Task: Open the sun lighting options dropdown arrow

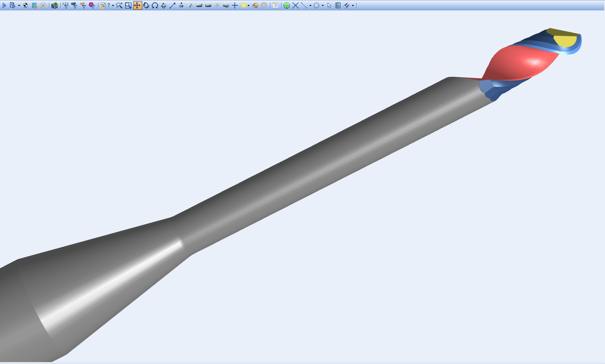Action: 248,6
